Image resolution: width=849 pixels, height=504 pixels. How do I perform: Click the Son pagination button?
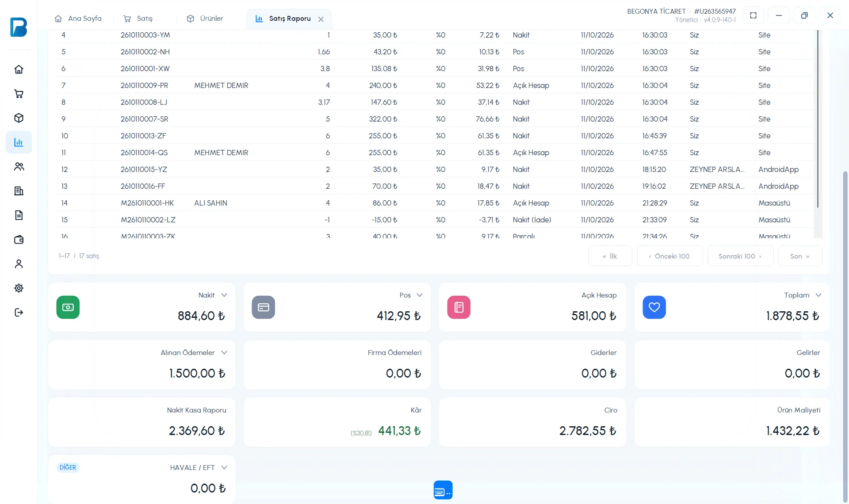point(800,256)
